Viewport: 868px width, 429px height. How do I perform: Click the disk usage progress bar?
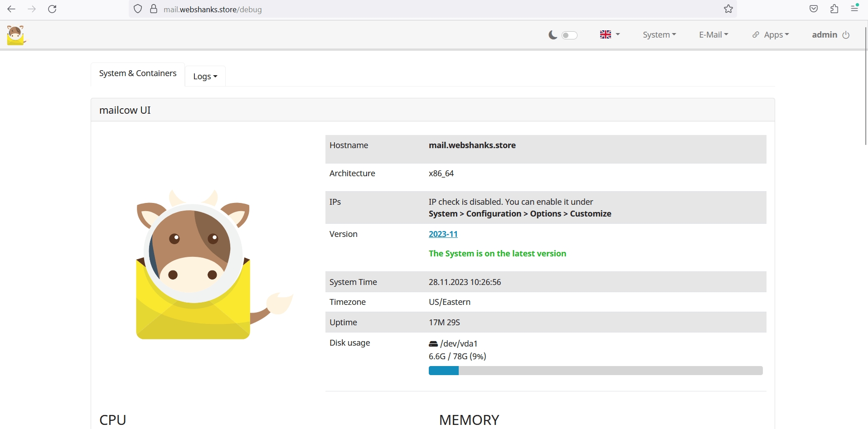point(595,371)
